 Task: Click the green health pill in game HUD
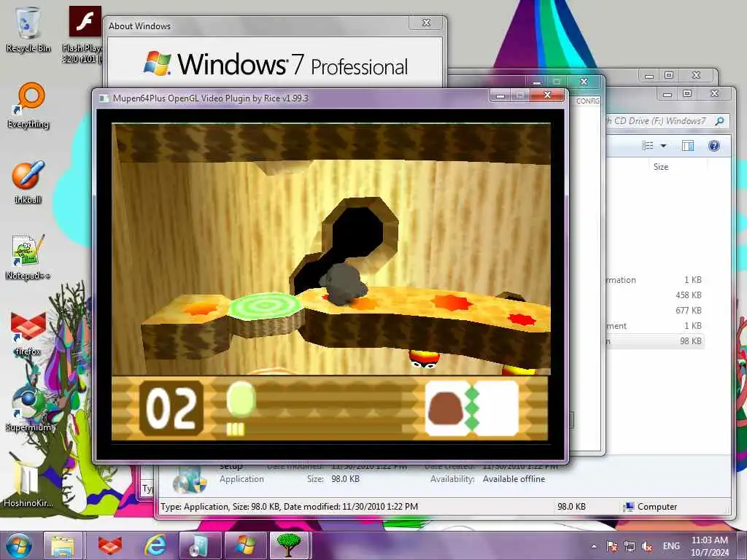click(241, 399)
